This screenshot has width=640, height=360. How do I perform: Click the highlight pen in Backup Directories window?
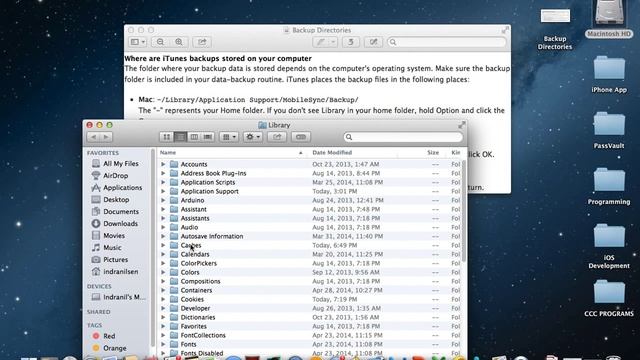pyautogui.click(x=321, y=42)
